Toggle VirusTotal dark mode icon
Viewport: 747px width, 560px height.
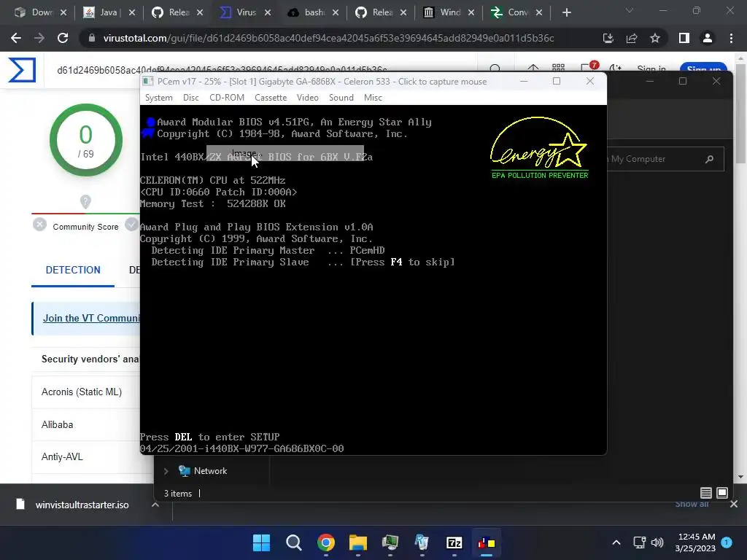pos(616,69)
